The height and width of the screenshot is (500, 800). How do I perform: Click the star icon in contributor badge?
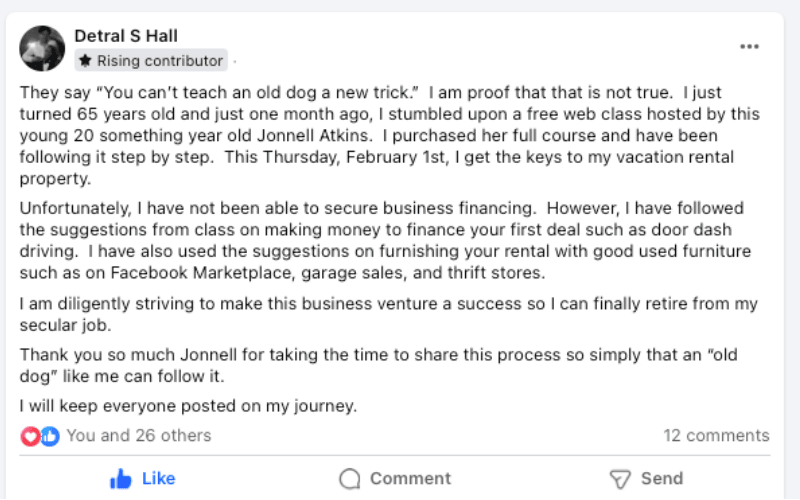click(x=86, y=61)
